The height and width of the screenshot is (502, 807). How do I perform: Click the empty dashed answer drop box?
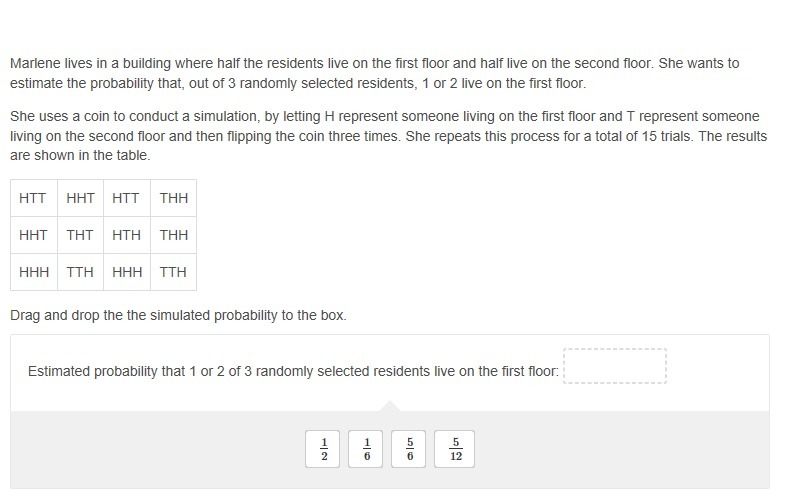coord(615,366)
